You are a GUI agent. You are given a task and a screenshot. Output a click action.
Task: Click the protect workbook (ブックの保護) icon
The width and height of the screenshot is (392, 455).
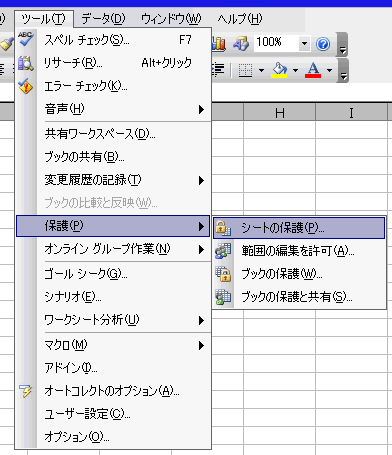click(223, 274)
